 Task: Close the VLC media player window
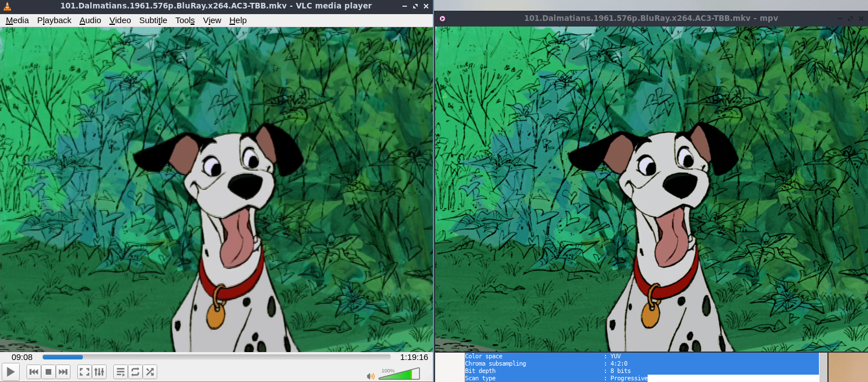click(426, 6)
